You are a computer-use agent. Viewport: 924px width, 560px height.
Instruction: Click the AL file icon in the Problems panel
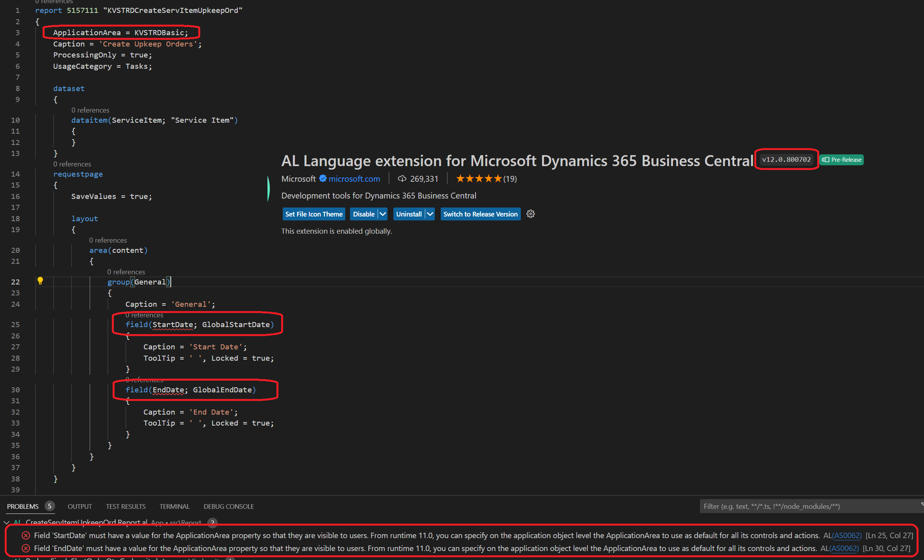coord(17,522)
